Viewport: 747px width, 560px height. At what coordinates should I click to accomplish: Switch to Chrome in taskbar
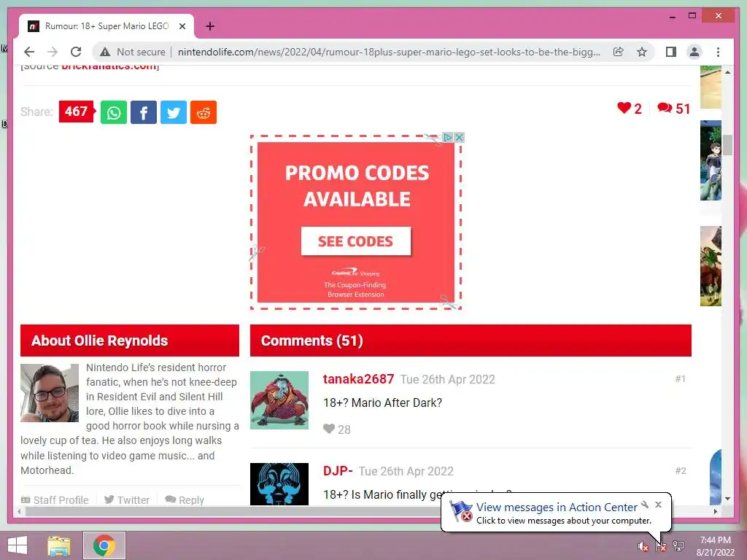[x=104, y=545]
